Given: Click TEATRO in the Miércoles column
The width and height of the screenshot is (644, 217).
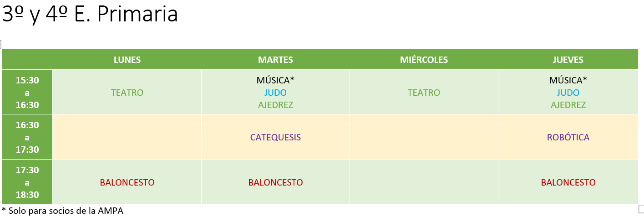Looking at the screenshot, I should 424,93.
